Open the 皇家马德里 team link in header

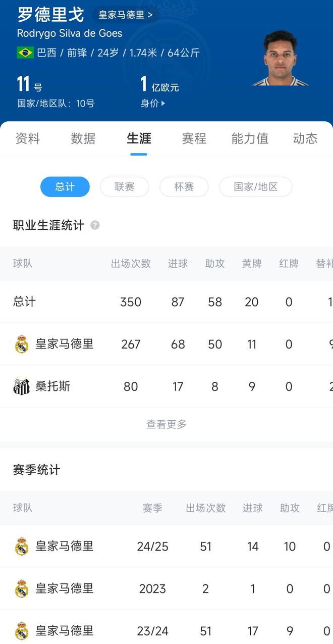125,15
